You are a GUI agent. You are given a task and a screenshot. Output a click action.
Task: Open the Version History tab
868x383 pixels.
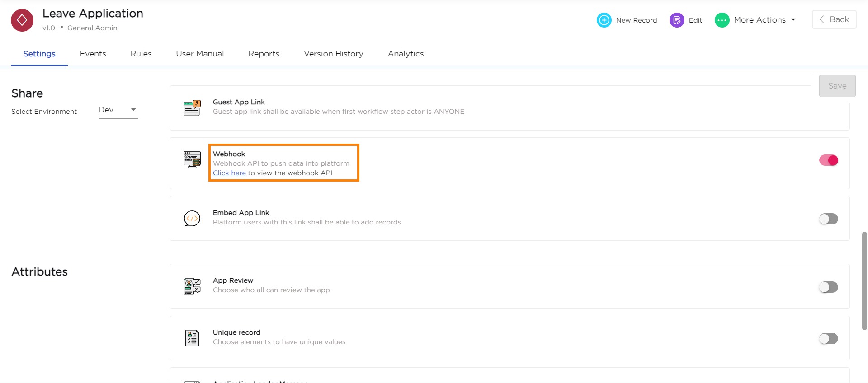333,54
